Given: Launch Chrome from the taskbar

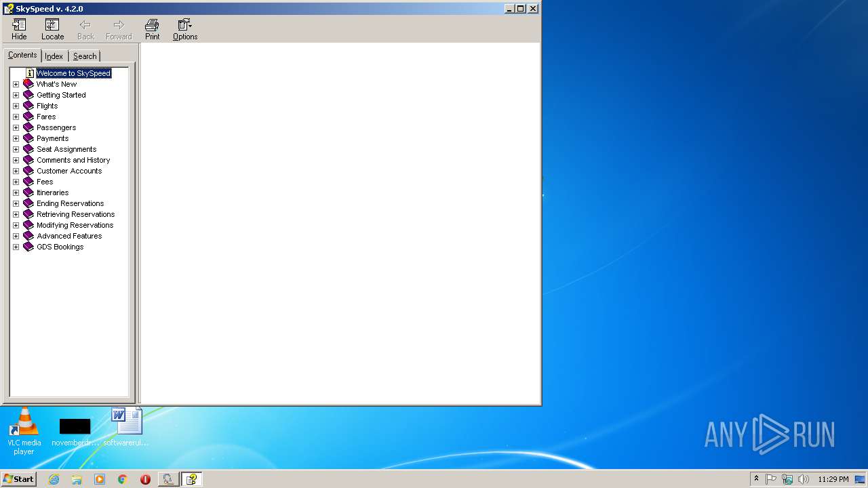Looking at the screenshot, I should (x=123, y=479).
